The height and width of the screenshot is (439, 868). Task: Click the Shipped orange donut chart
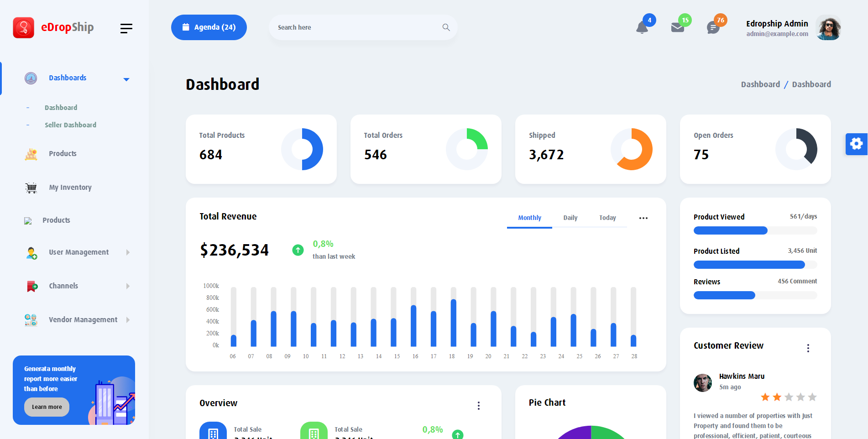tap(632, 149)
